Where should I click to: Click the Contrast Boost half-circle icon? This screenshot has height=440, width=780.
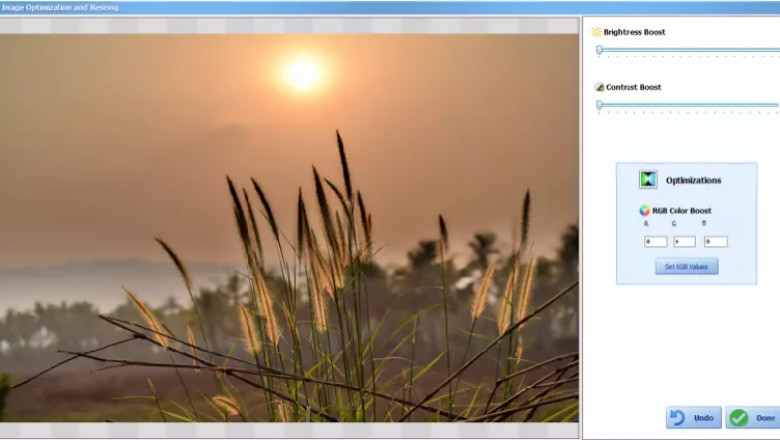(598, 87)
